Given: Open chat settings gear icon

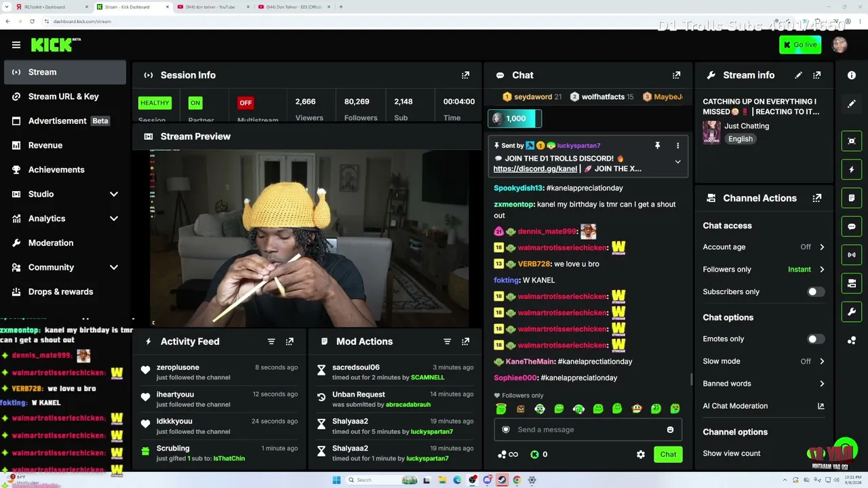Looking at the screenshot, I should point(641,454).
